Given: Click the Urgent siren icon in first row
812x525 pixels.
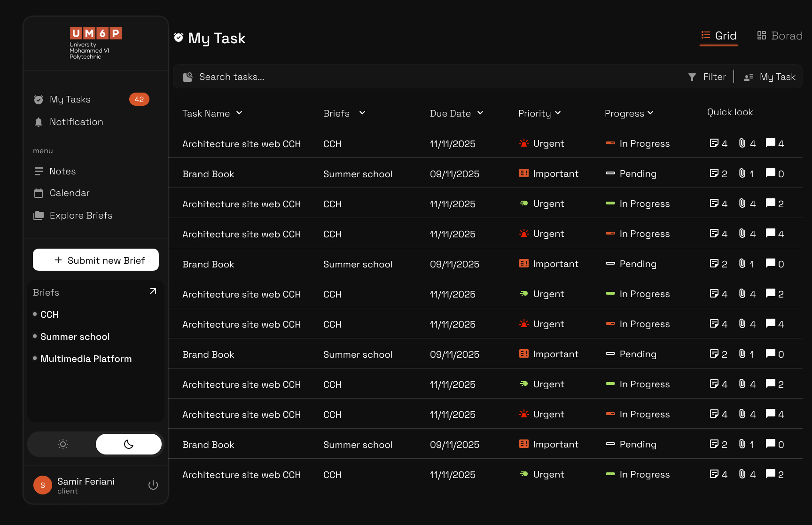Looking at the screenshot, I should click(x=523, y=143).
